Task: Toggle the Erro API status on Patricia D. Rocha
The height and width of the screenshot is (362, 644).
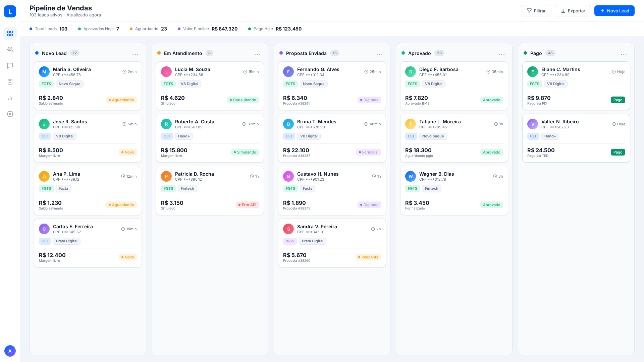Action: coord(247,205)
